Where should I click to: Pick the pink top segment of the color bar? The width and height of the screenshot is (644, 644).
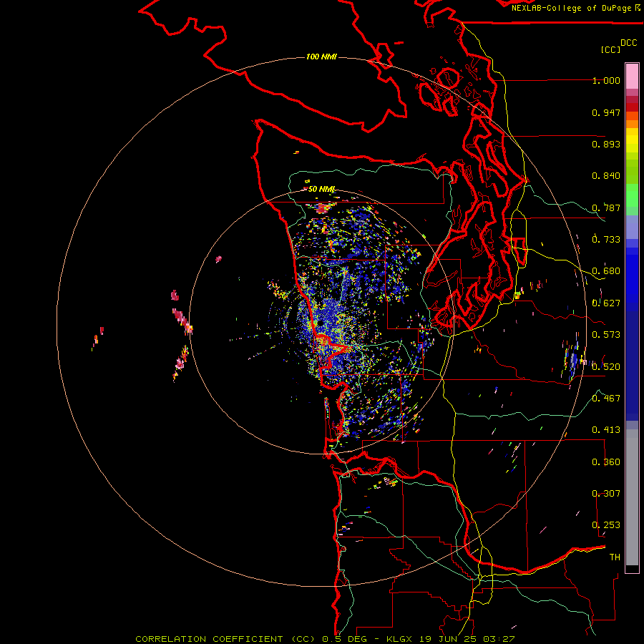pyautogui.click(x=632, y=76)
